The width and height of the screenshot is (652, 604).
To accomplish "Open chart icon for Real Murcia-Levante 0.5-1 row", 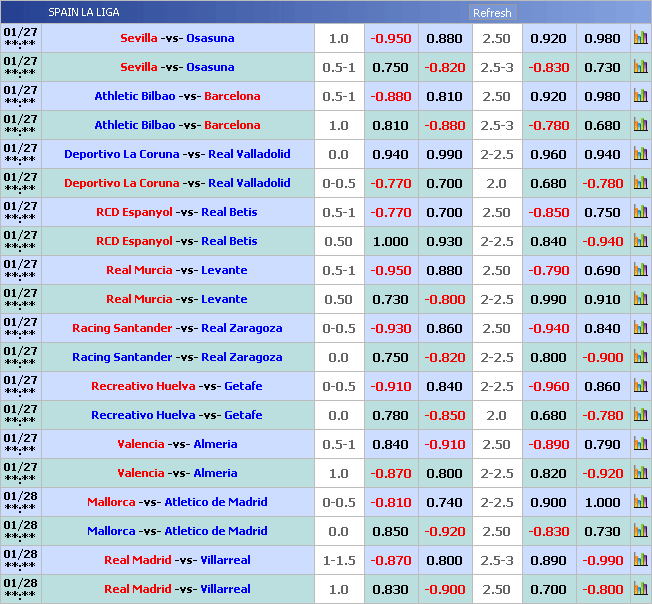I will coord(640,270).
